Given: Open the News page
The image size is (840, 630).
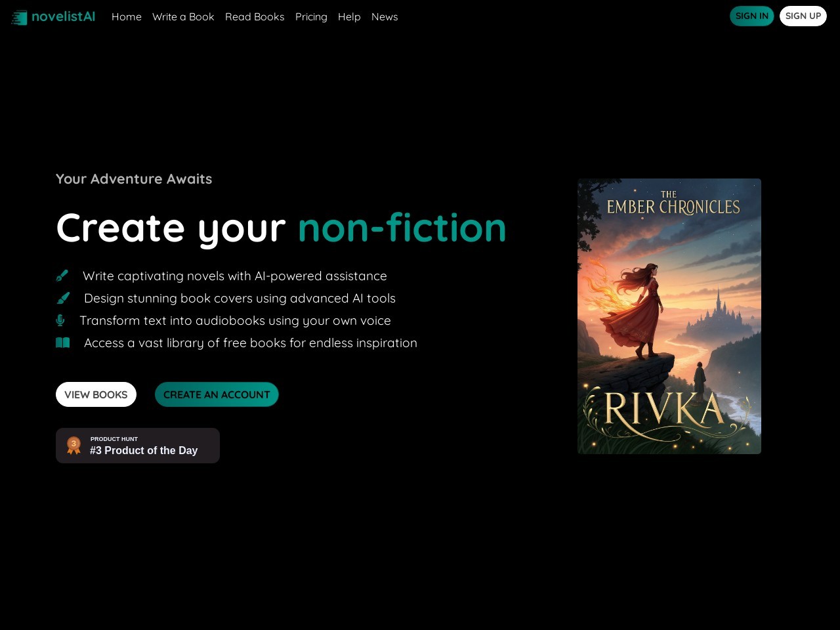Looking at the screenshot, I should (x=385, y=16).
